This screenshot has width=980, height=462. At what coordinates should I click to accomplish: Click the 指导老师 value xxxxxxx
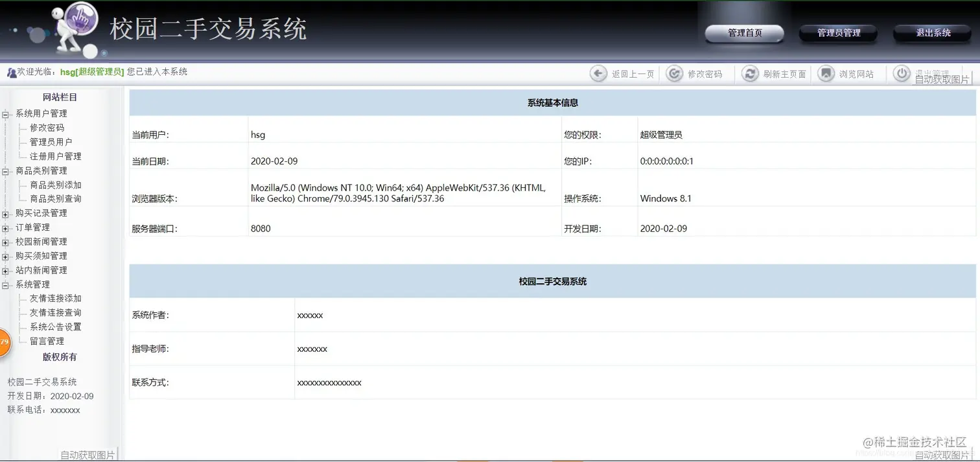(312, 349)
